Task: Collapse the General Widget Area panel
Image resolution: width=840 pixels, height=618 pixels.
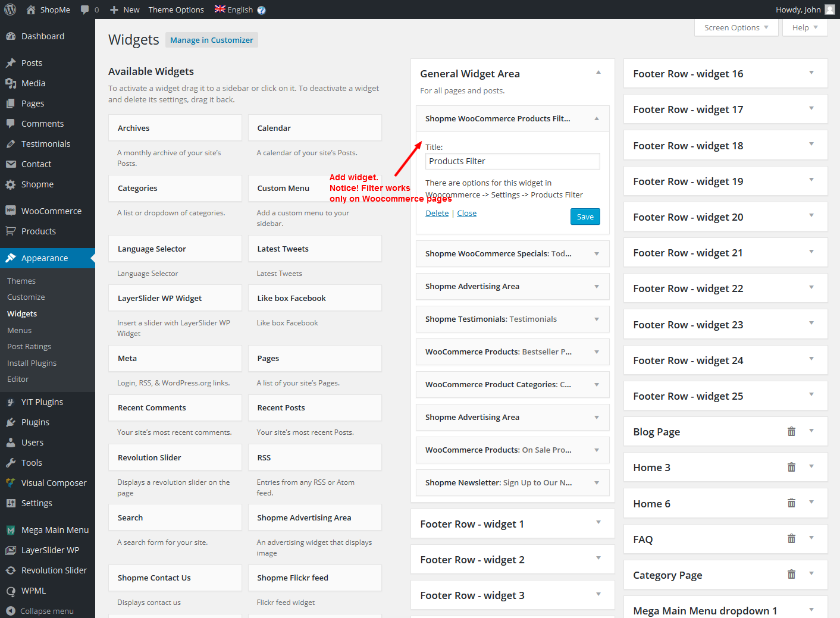Action: pyautogui.click(x=598, y=73)
